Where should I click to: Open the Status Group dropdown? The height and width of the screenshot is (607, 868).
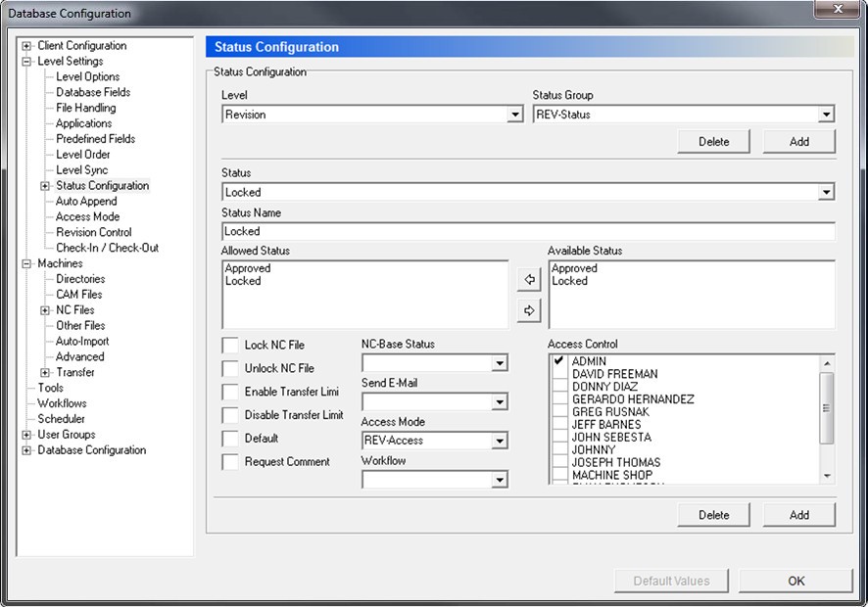[x=826, y=115]
